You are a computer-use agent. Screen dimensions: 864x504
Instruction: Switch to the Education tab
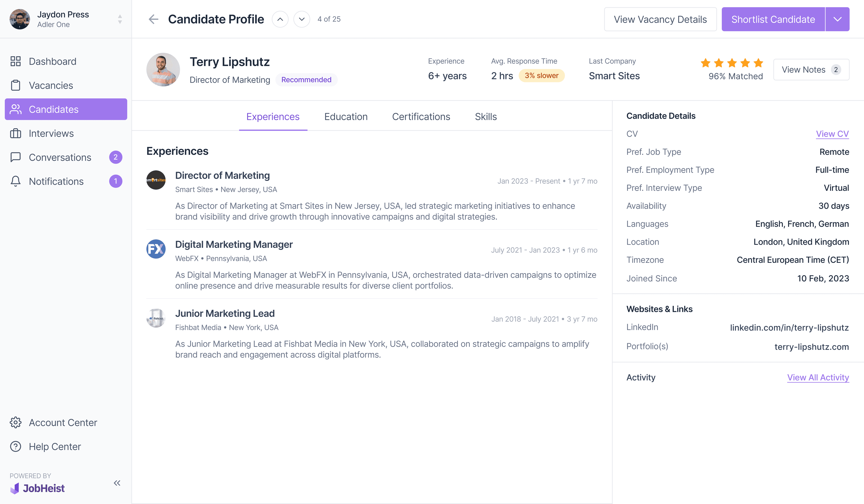pos(346,117)
